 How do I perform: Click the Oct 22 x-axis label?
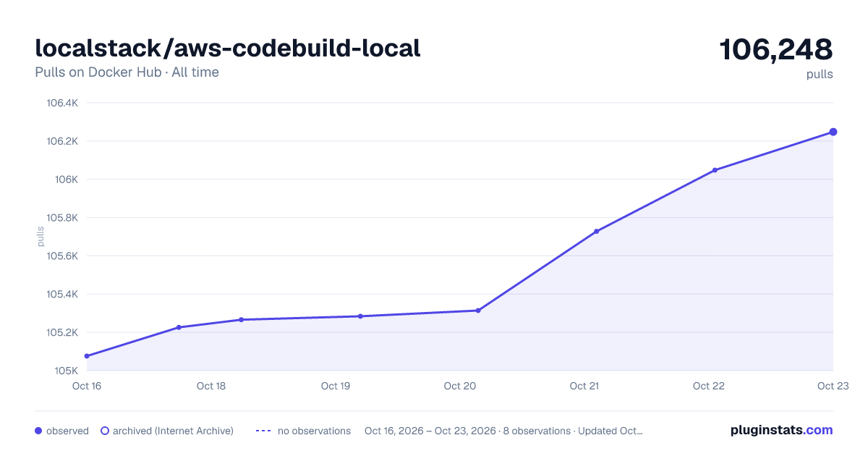coord(709,386)
